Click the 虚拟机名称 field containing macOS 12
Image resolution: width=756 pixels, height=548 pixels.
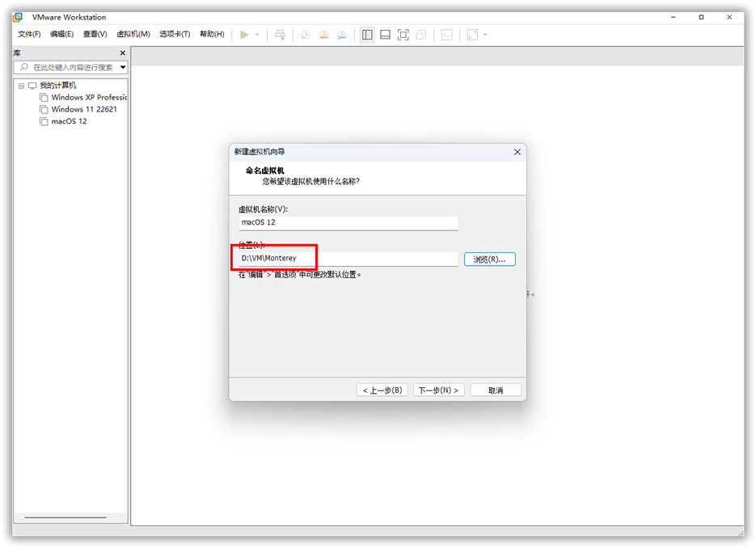tap(348, 222)
